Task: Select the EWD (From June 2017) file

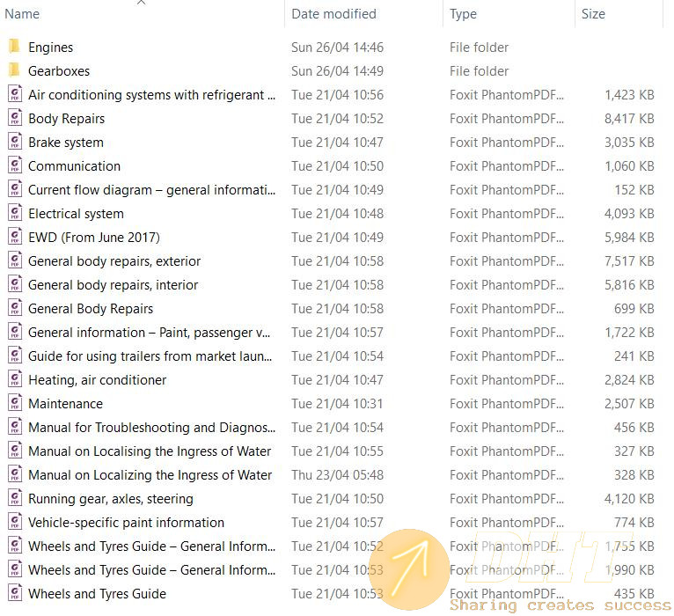Action: 94,237
